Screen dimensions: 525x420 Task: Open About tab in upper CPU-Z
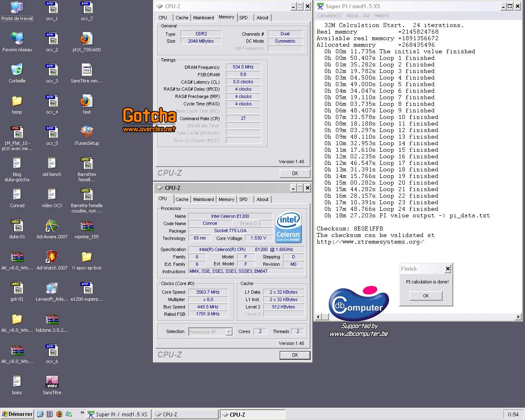(262, 18)
